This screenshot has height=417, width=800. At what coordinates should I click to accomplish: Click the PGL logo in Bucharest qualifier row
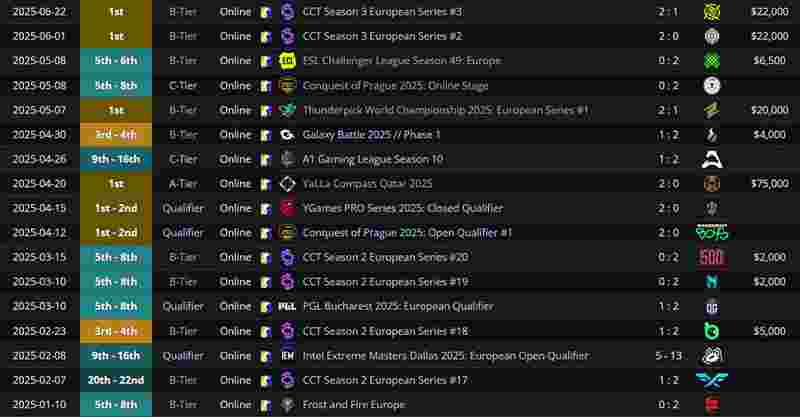point(287,307)
